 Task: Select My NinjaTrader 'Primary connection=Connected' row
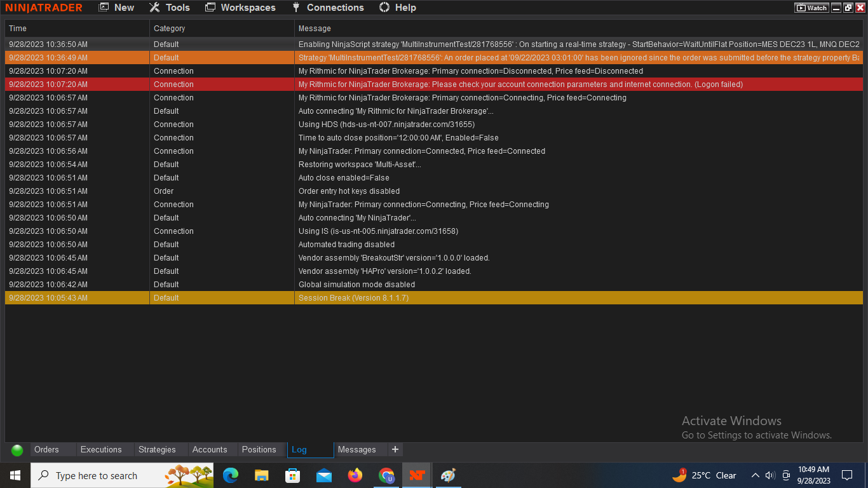(x=434, y=151)
